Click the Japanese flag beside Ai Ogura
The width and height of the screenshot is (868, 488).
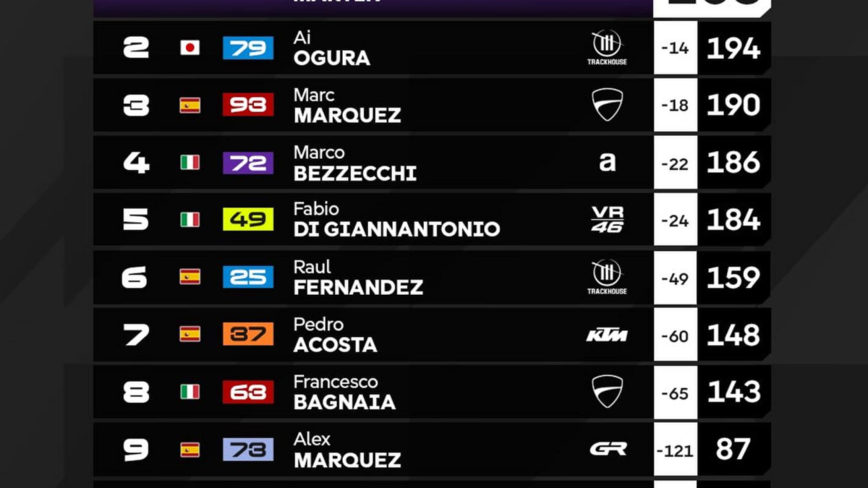pyautogui.click(x=190, y=48)
